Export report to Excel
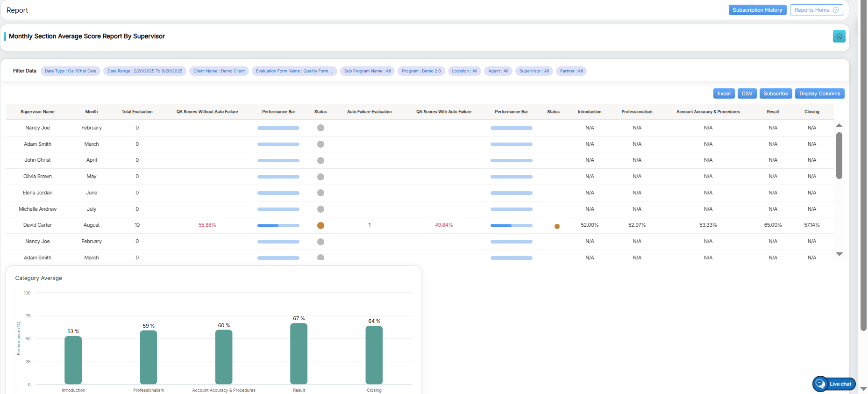 (724, 93)
